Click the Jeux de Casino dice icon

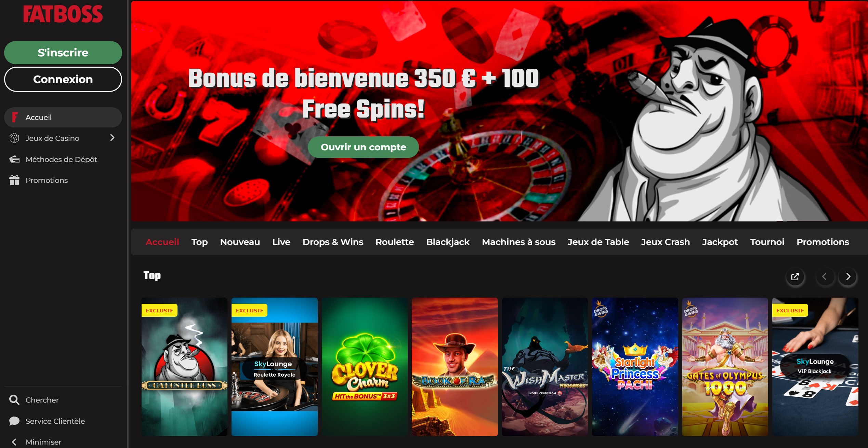point(14,138)
